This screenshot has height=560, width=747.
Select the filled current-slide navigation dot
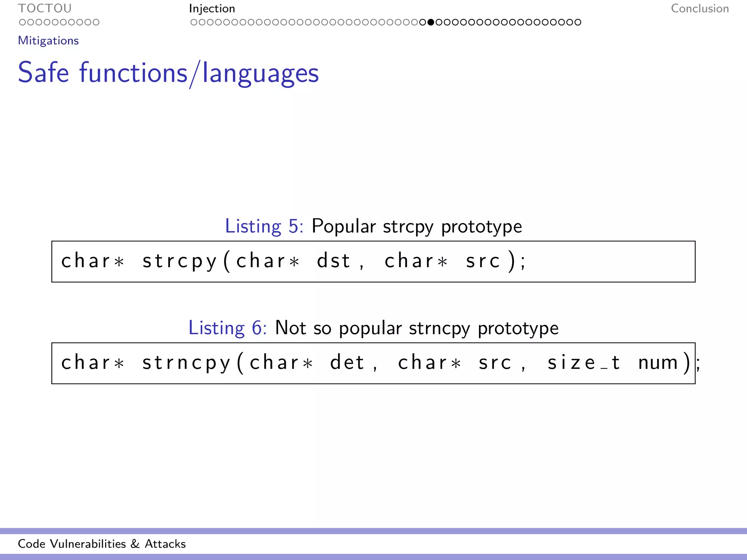[431, 22]
